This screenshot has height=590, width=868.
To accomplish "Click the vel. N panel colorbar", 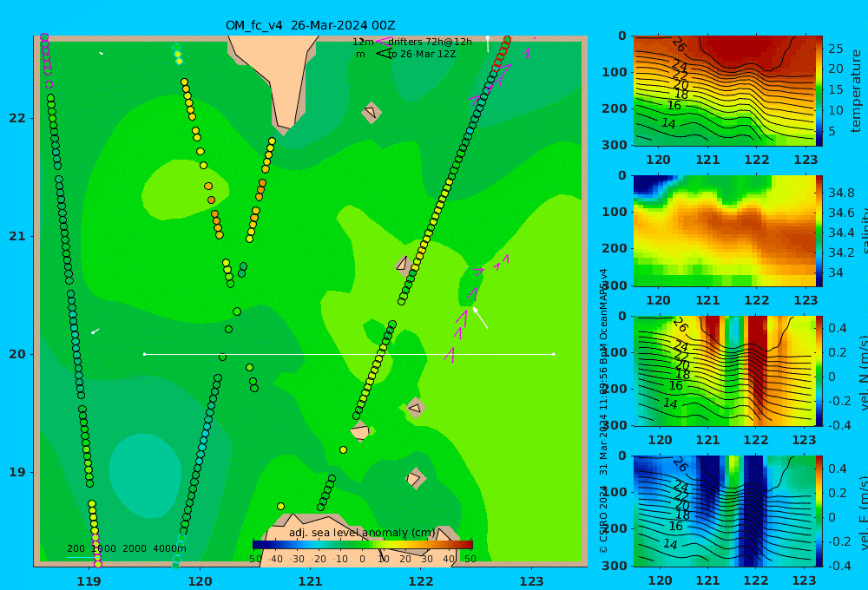I will (x=819, y=370).
